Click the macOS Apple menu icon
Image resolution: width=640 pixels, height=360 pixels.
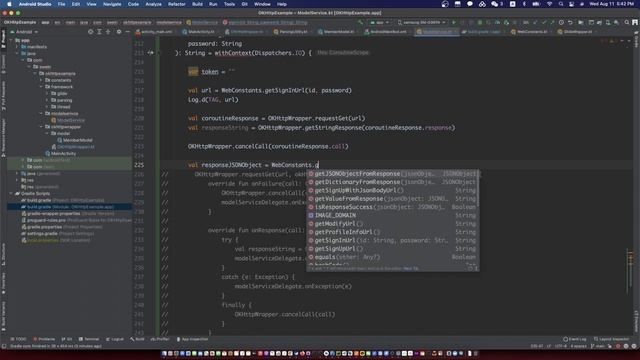coord(9,4)
